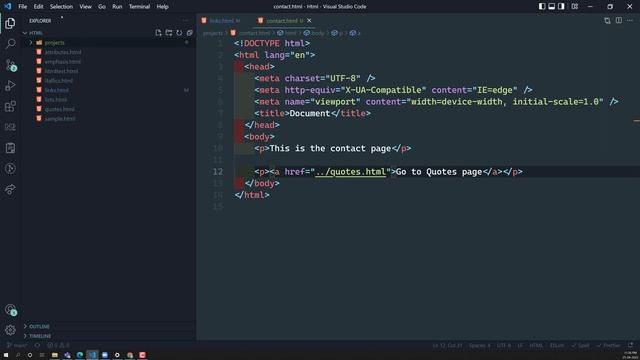
Task: Open the editor More Actions ellipsis
Action: (630, 20)
